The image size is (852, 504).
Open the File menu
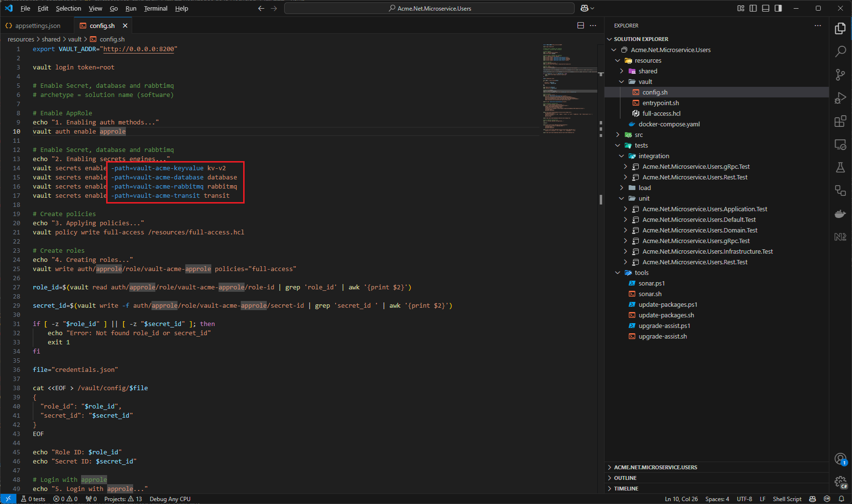26,8
